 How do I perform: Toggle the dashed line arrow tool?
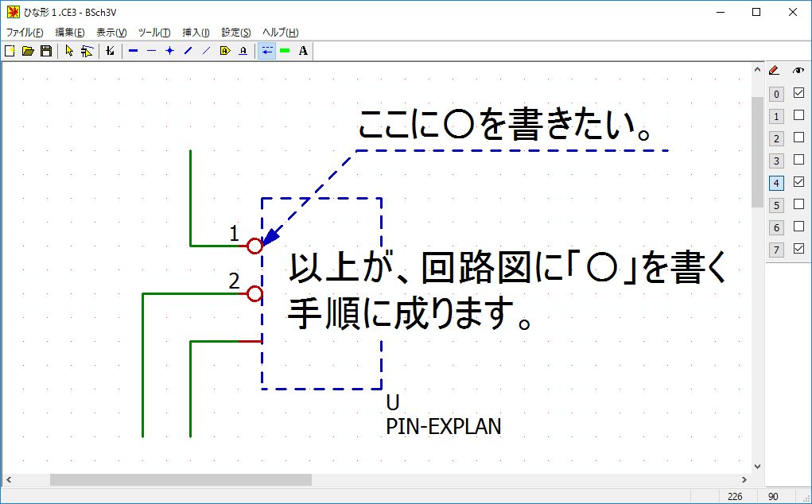[x=266, y=51]
